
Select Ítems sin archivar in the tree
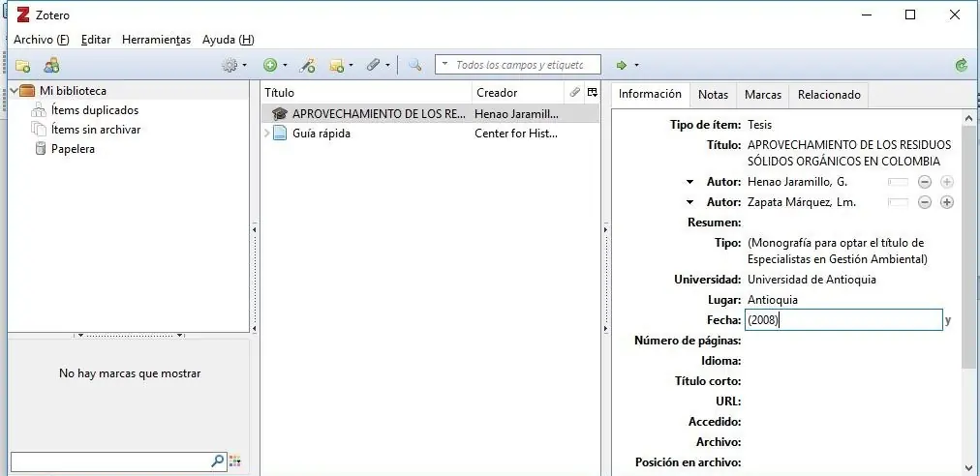(x=96, y=130)
